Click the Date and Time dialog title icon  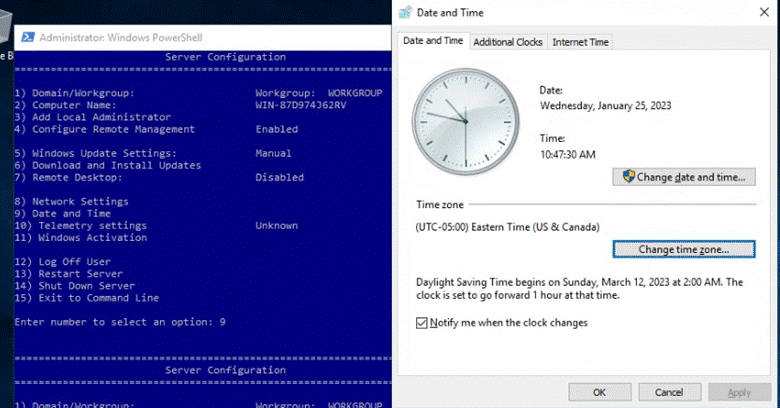point(405,12)
